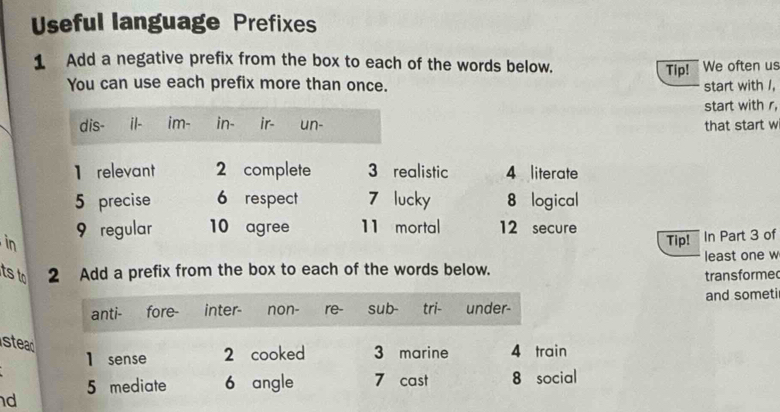Screen dimensions: 780x412
Task: Click the first 'Tip!' label
Action: pyautogui.click(x=678, y=71)
